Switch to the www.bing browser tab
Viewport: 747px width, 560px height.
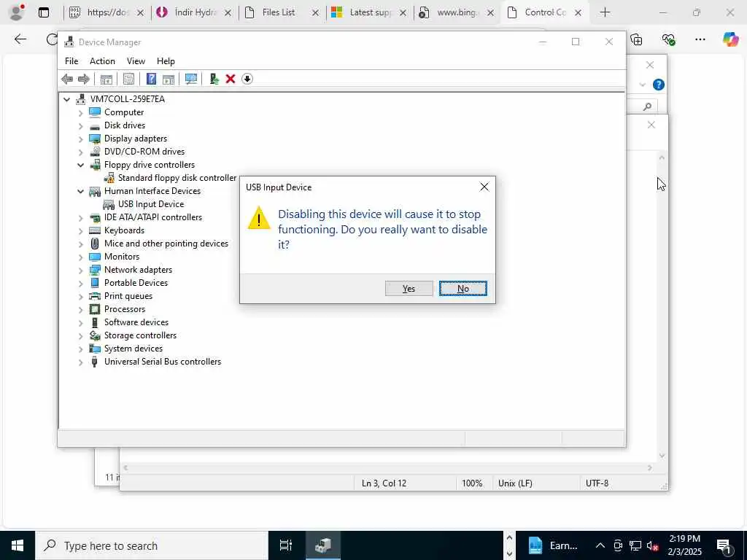[457, 12]
